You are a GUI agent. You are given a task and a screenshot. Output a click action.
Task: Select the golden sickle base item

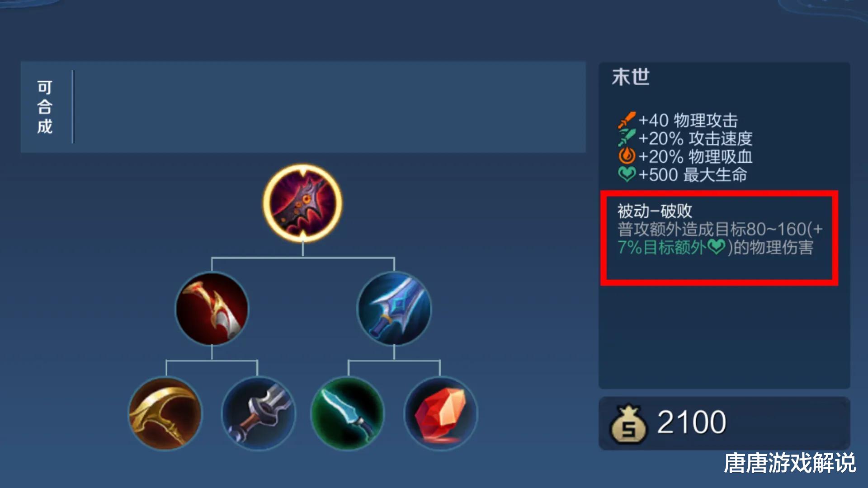click(165, 413)
